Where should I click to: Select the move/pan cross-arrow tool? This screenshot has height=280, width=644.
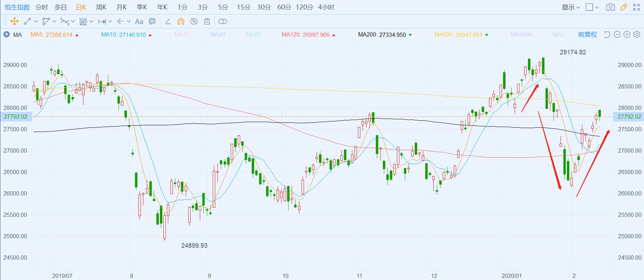[14, 21]
